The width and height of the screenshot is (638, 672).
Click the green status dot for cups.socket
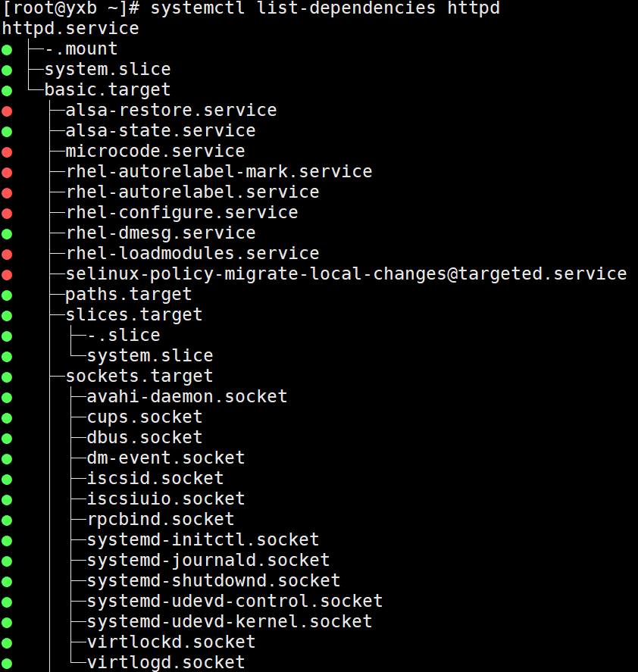tap(7, 418)
